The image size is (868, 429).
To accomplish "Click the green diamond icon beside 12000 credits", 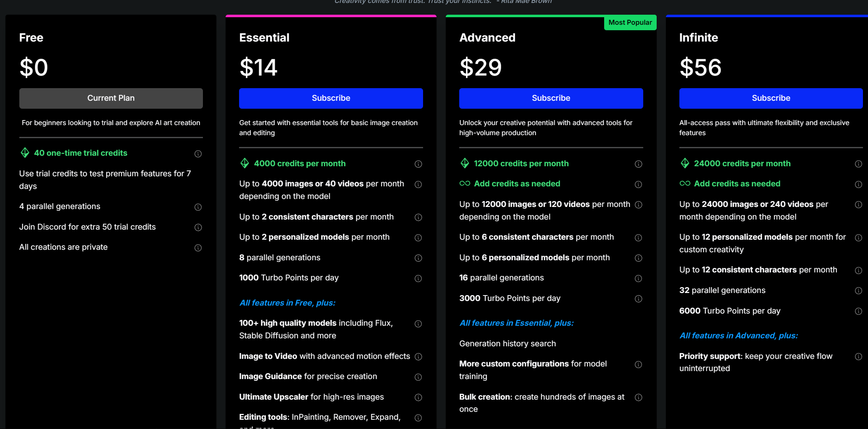I will 465,163.
